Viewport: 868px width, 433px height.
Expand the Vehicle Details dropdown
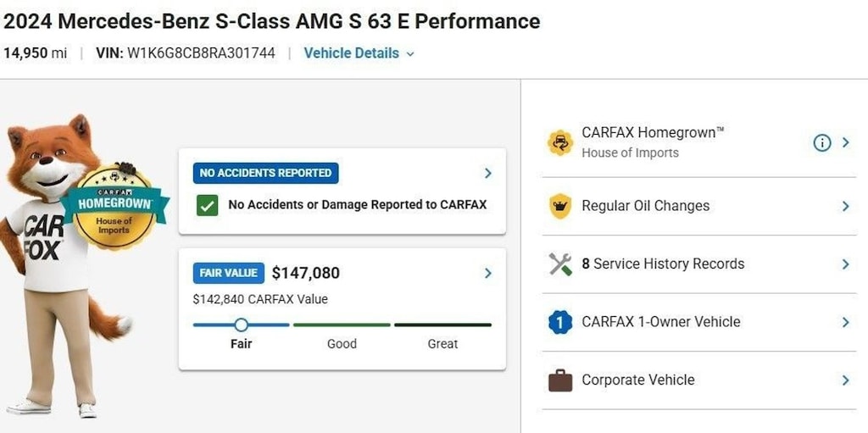[x=359, y=53]
